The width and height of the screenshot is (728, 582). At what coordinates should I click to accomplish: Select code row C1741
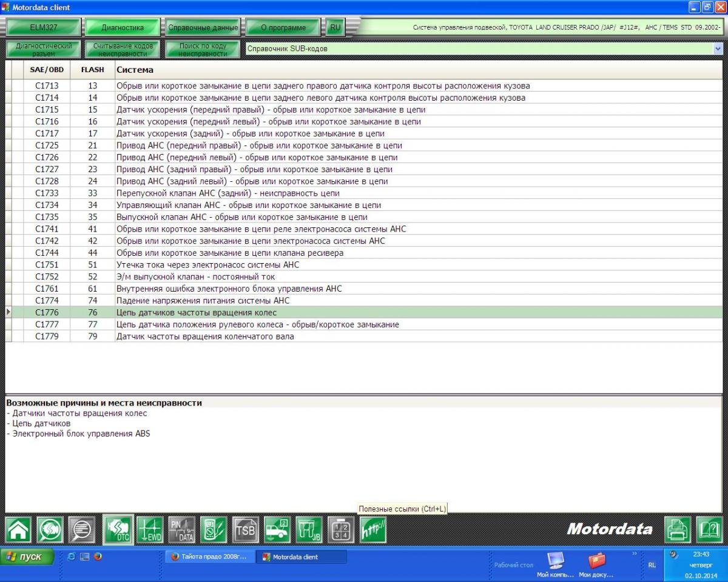pyautogui.click(x=364, y=229)
